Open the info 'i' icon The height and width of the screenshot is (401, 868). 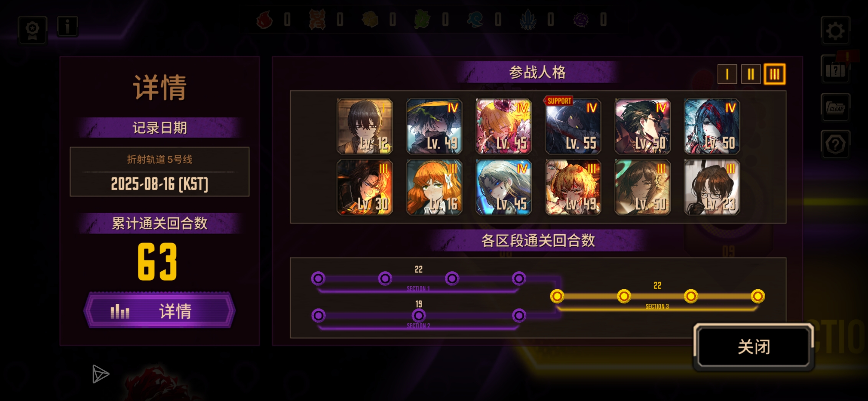point(68,26)
